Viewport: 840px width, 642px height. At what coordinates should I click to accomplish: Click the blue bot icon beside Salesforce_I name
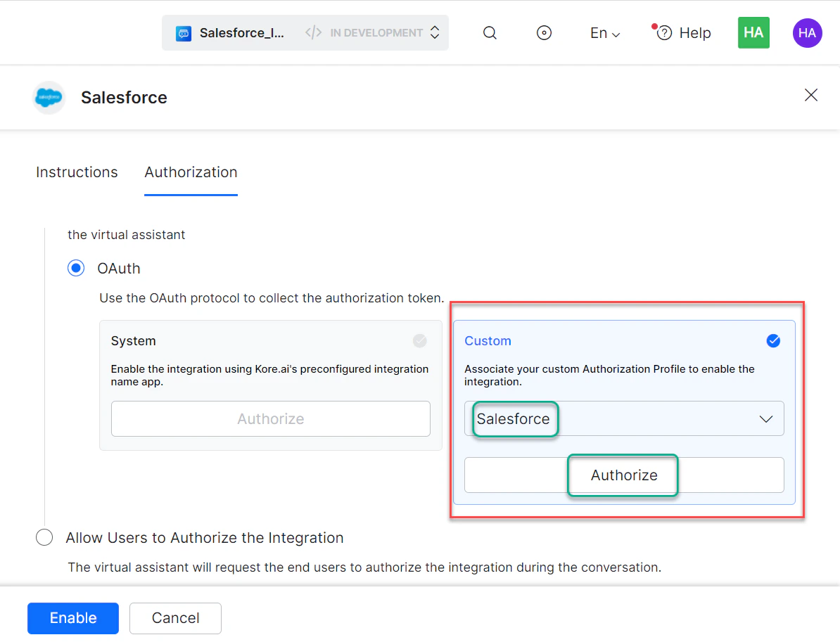point(183,32)
